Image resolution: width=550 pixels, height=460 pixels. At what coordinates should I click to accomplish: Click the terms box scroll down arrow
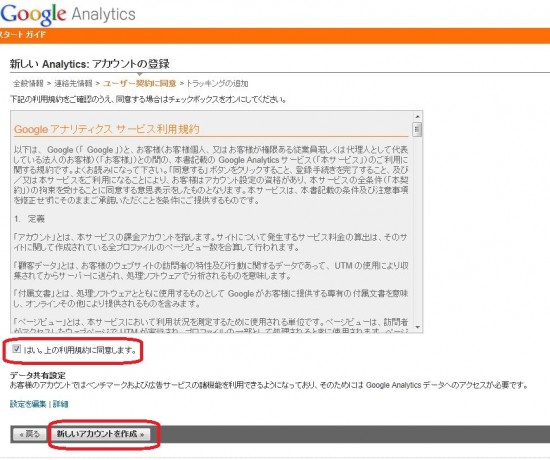pyautogui.click(x=417, y=327)
